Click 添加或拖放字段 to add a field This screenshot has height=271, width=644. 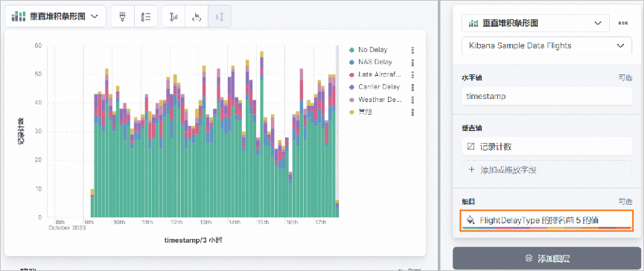(x=546, y=170)
